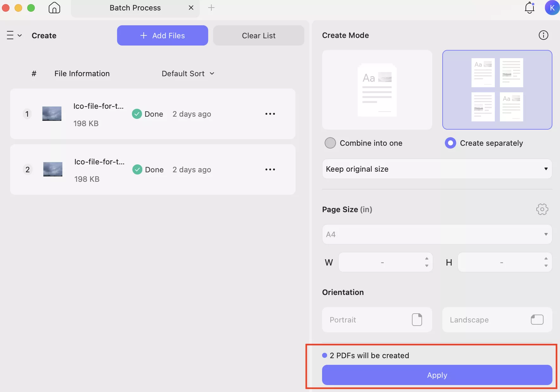Open the A4 page size dropdown
This screenshot has height=392, width=560.
pos(437,234)
